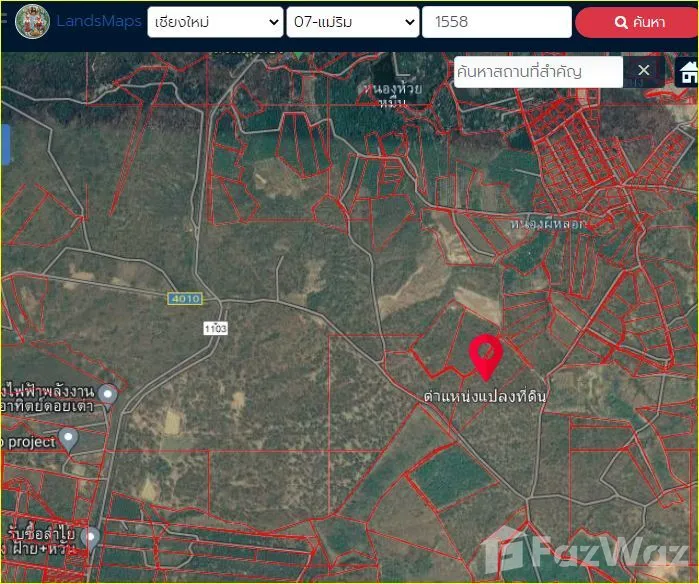Viewport: 699px width, 584px height.
Task: Click the ตำแหน่งแปลงที่ดิน label under the pin
Action: (485, 397)
